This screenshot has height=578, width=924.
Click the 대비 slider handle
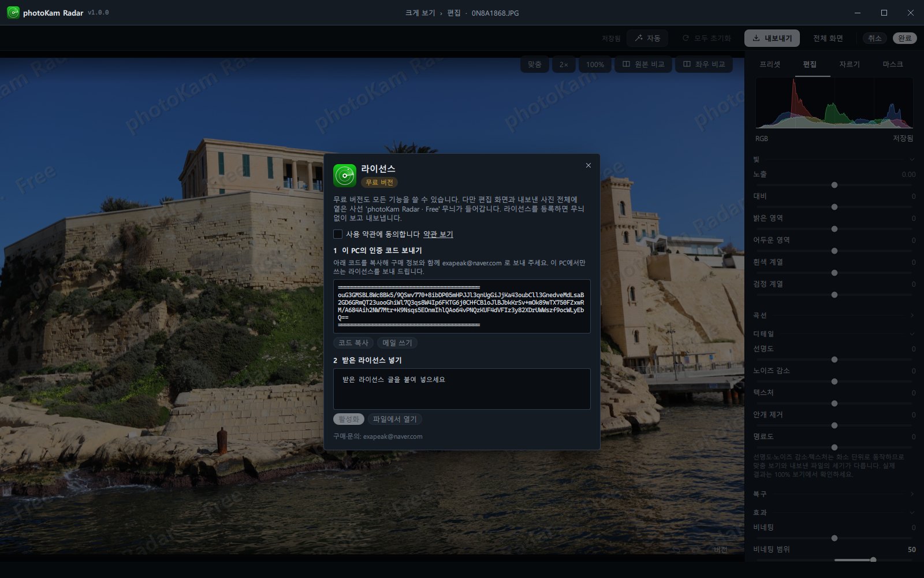(x=834, y=207)
